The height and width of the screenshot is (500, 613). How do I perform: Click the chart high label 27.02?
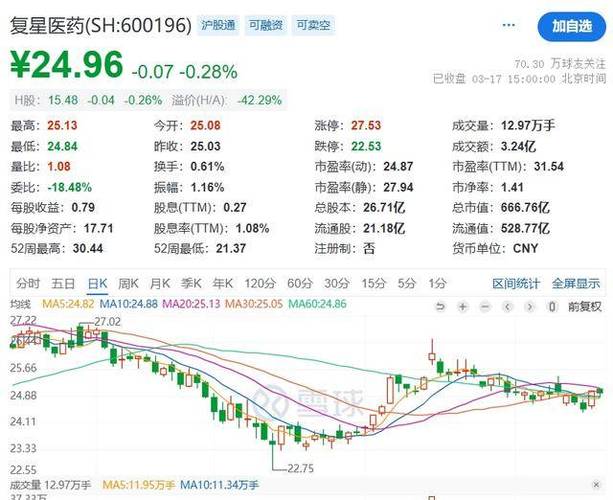[x=108, y=322]
